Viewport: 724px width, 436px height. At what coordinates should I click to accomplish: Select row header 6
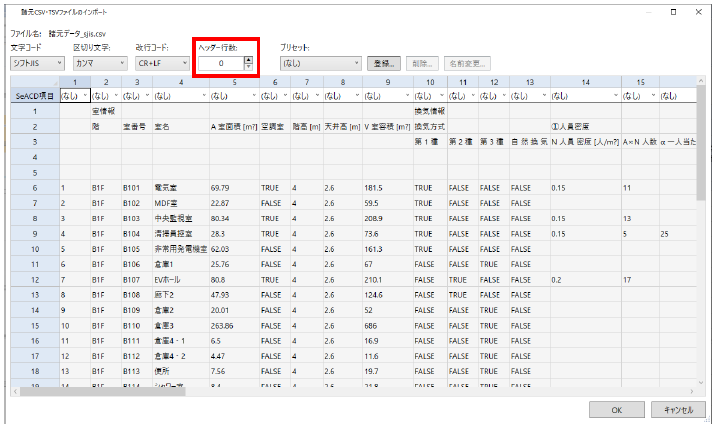pyautogui.click(x=34, y=187)
